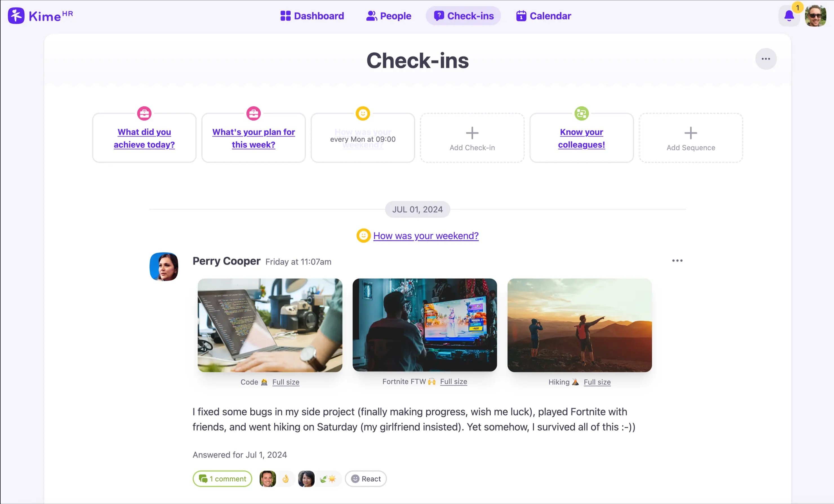
Task: Open Perry Cooper's post options menu
Action: click(677, 261)
